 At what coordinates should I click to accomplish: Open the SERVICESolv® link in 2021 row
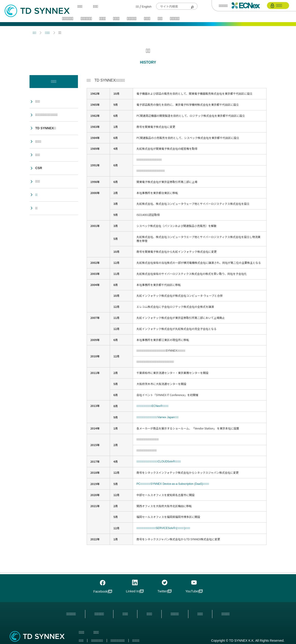tap(163, 528)
